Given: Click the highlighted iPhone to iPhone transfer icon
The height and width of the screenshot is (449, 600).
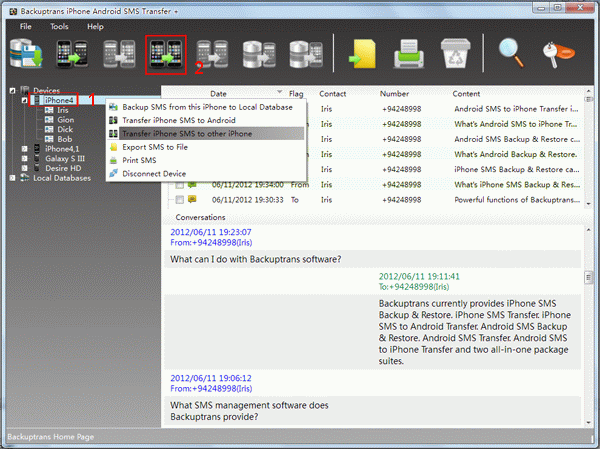Looking at the screenshot, I should [166, 54].
